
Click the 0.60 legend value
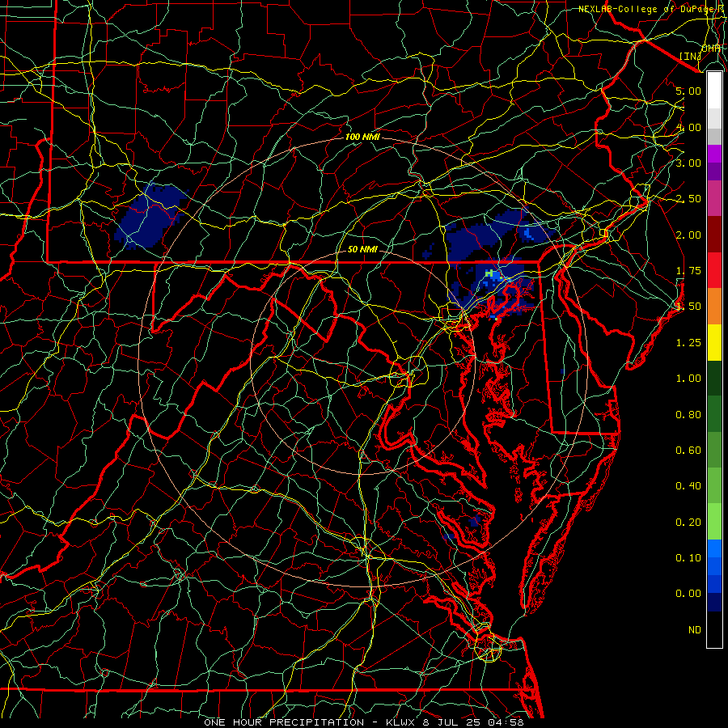pyautogui.click(x=688, y=451)
